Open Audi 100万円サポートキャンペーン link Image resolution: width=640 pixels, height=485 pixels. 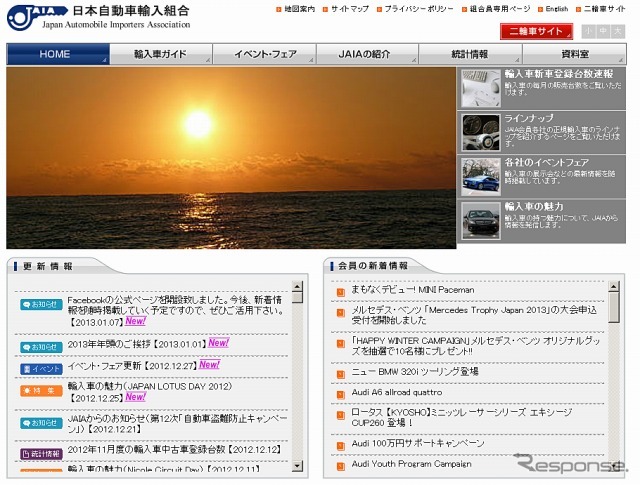pyautogui.click(x=418, y=443)
